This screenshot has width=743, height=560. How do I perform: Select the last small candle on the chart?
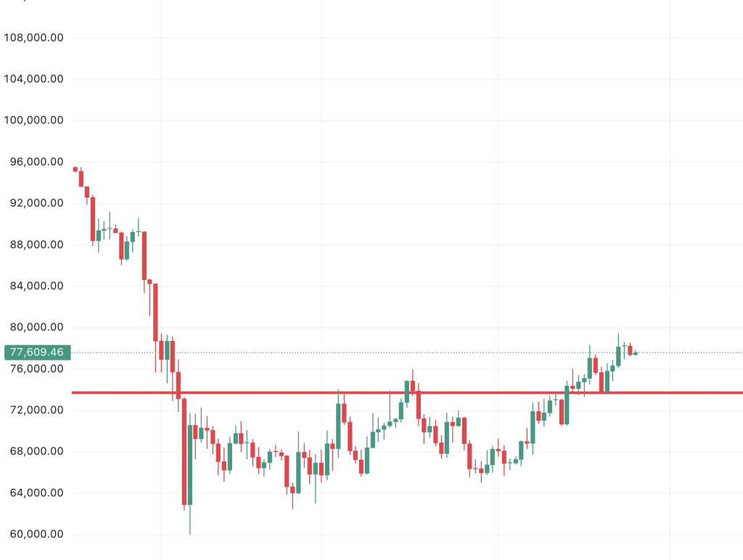(636, 353)
